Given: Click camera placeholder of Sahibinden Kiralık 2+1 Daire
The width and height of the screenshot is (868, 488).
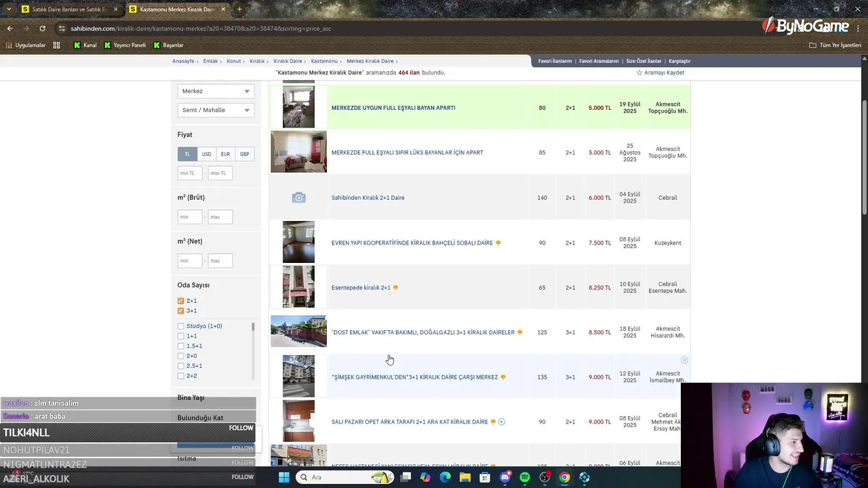Looking at the screenshot, I should 298,198.
